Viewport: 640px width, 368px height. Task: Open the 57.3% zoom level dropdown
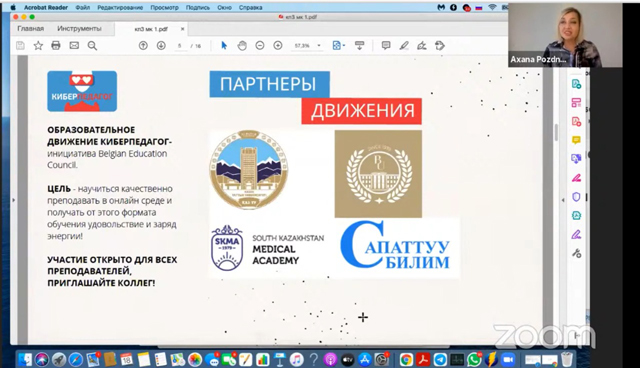pos(307,46)
